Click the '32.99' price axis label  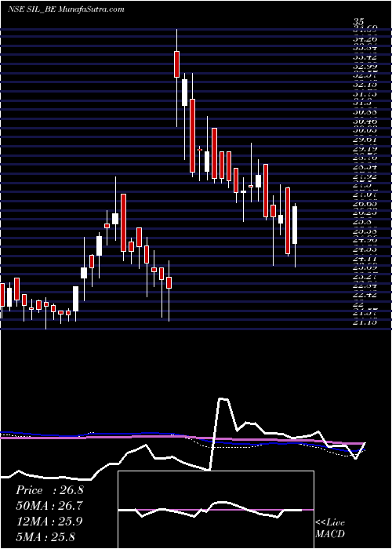tap(365, 66)
